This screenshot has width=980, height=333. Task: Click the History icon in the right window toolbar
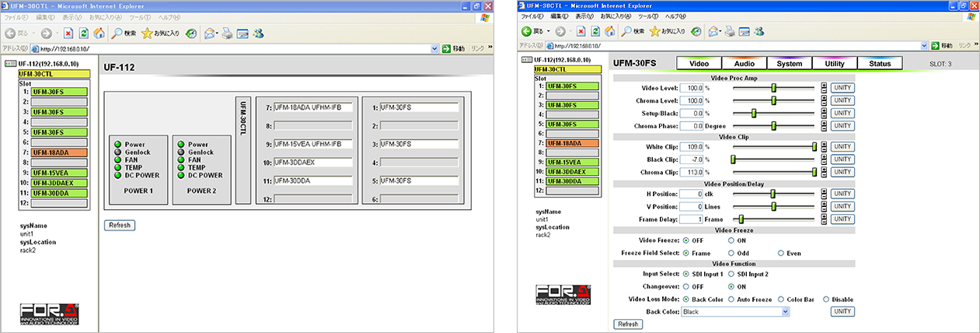696,31
